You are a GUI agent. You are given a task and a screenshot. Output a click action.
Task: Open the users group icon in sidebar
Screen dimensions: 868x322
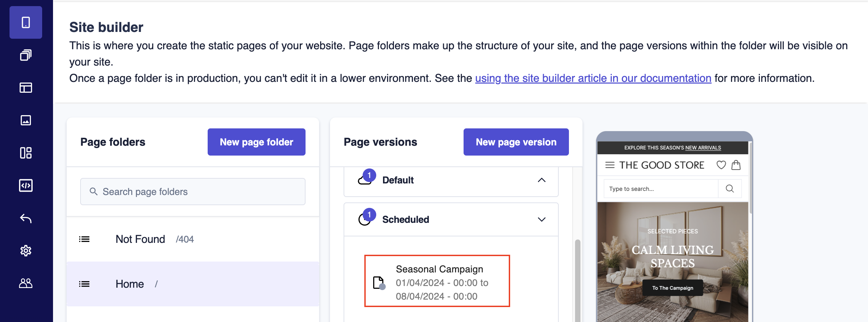(x=26, y=283)
